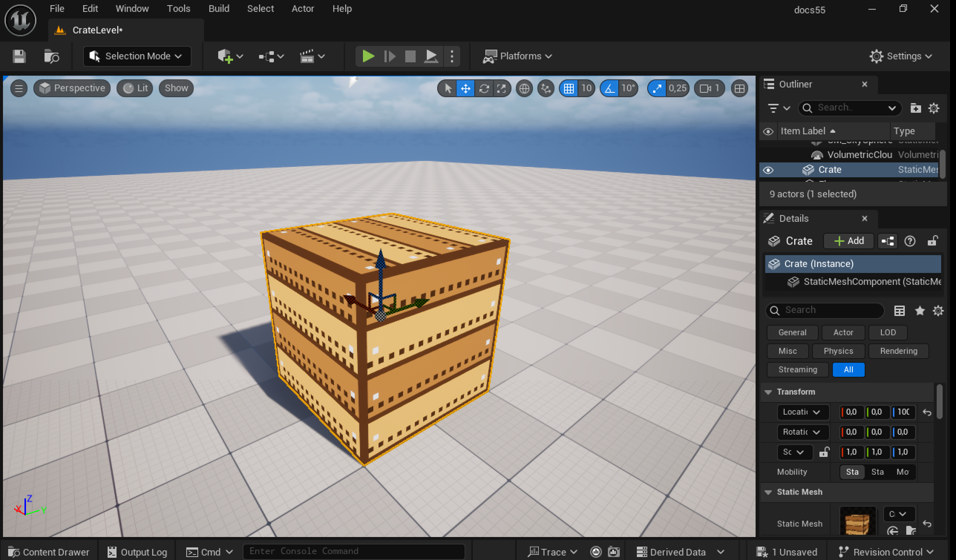956x560 pixels.
Task: Select the All filter in Details
Action: click(848, 369)
